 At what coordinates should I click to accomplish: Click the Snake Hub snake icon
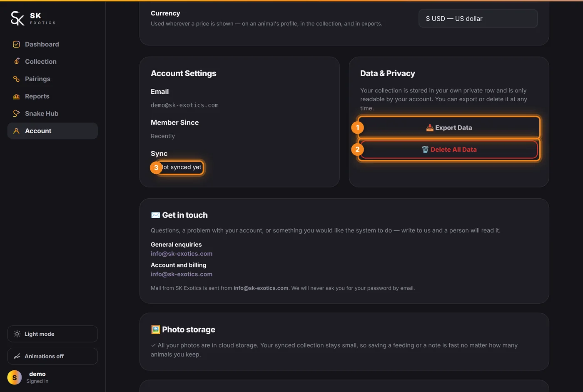pyautogui.click(x=16, y=113)
